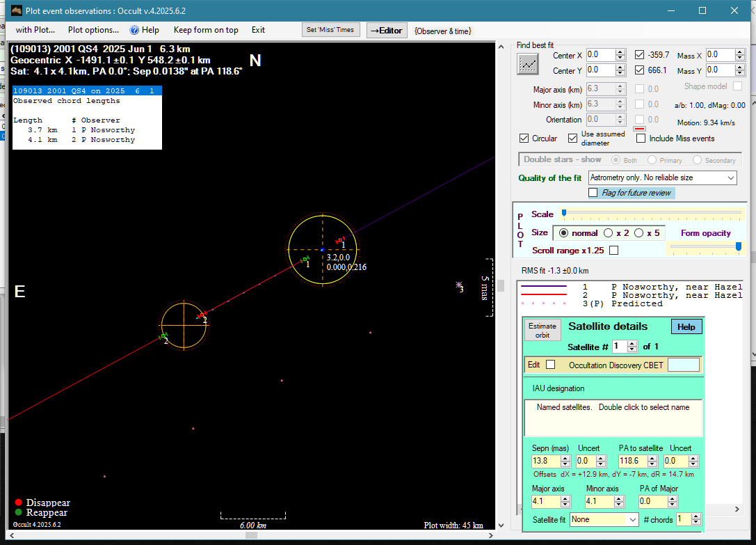Click the Estimate orbit button
Viewport: 756px width, 545px height.
(542, 331)
